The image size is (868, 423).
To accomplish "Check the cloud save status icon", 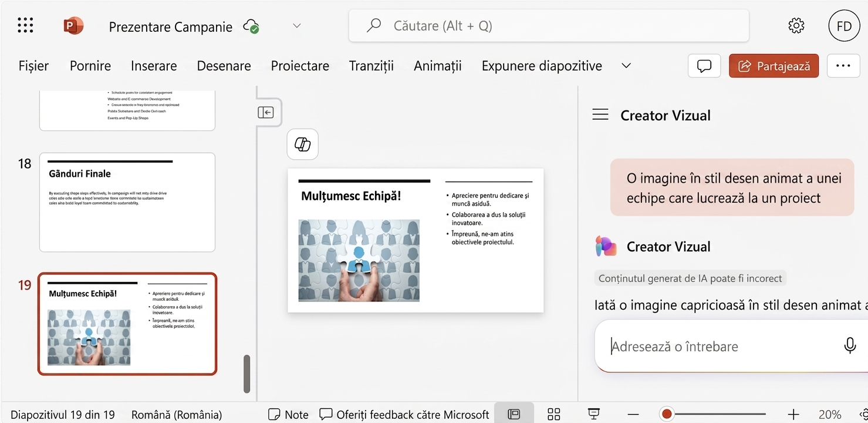I will (252, 26).
